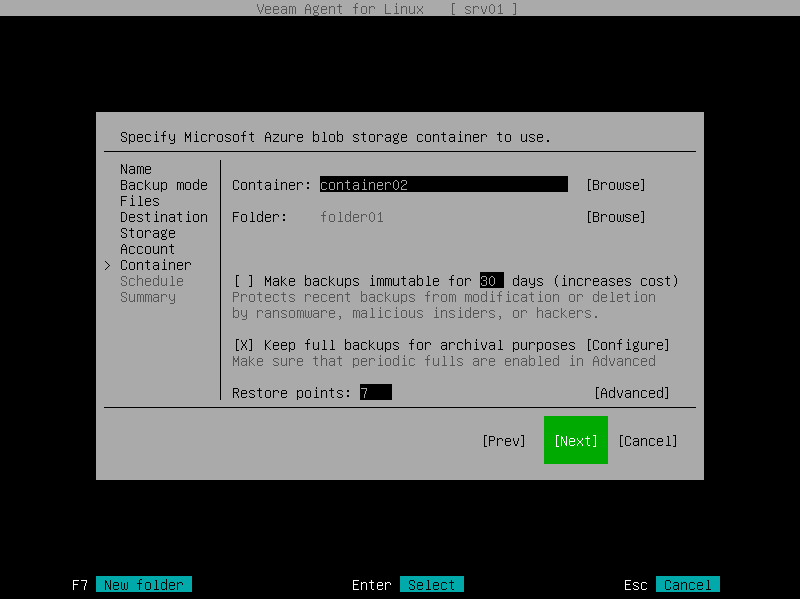Switch to the Backup mode step
Image resolution: width=800 pixels, height=599 pixels.
click(164, 185)
